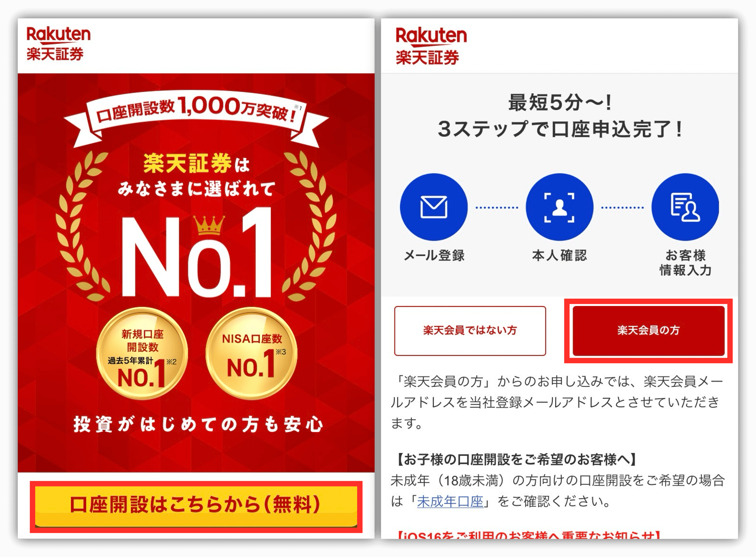Click the Rakuten 楽天証券 logo on right screen

click(431, 46)
